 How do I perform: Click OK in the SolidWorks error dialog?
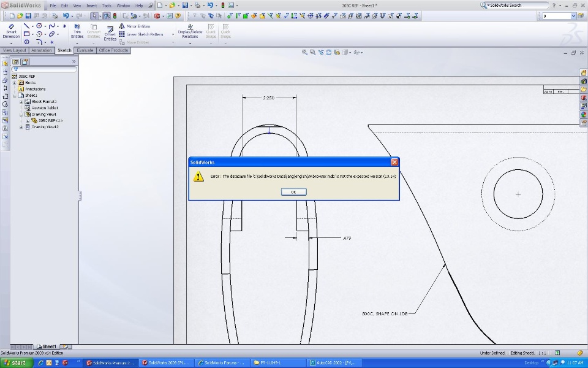click(293, 192)
